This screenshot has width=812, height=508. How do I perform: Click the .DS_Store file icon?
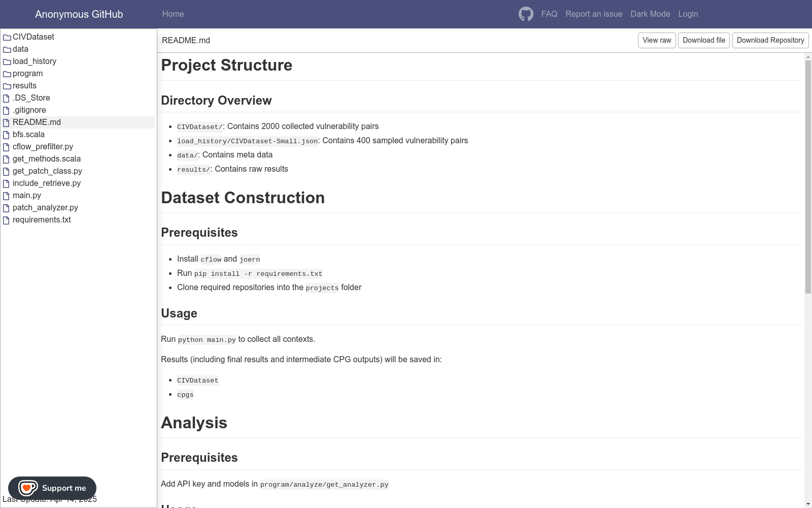pos(7,98)
